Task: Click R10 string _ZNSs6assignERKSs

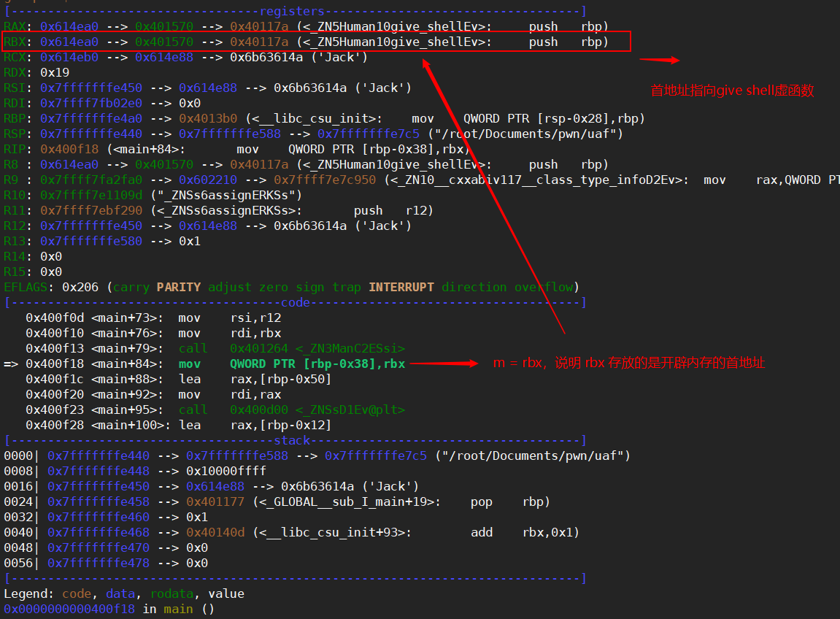Action: click(x=226, y=196)
